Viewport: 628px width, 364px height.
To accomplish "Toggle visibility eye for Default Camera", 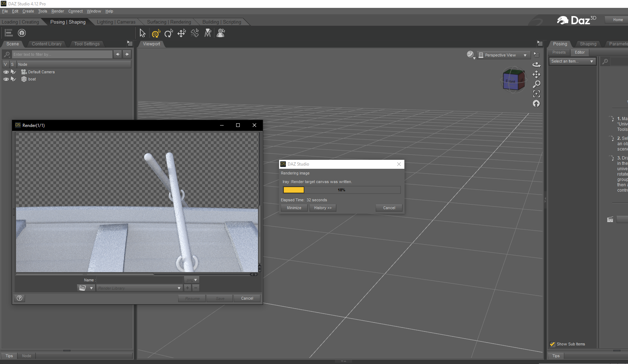I will tap(6, 72).
